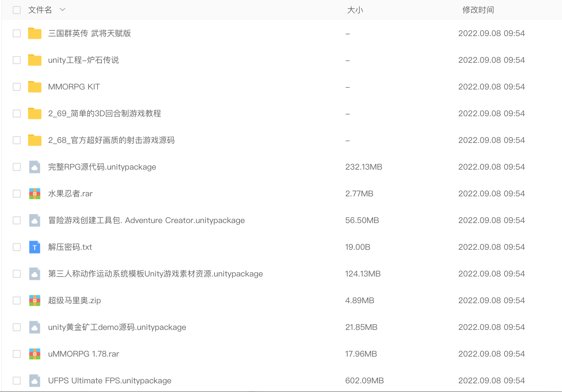Click the archive icon for 超级马里奥.zip
This screenshot has height=392, width=562.
tap(34, 300)
